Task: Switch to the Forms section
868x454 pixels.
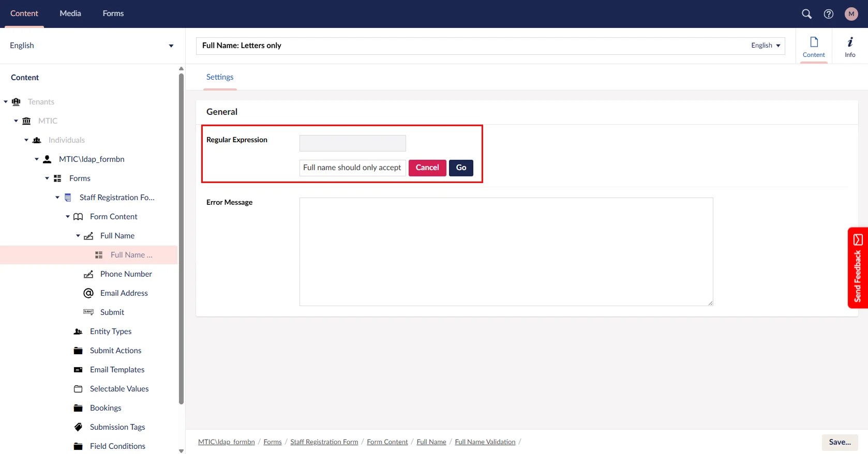Action: 113,13
